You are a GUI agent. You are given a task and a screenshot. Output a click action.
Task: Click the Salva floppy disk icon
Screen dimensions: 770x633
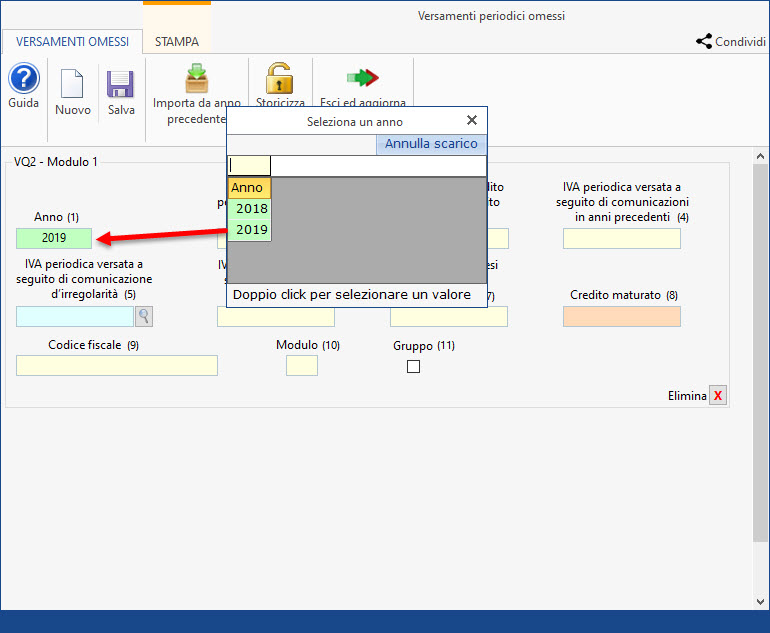[x=121, y=84]
